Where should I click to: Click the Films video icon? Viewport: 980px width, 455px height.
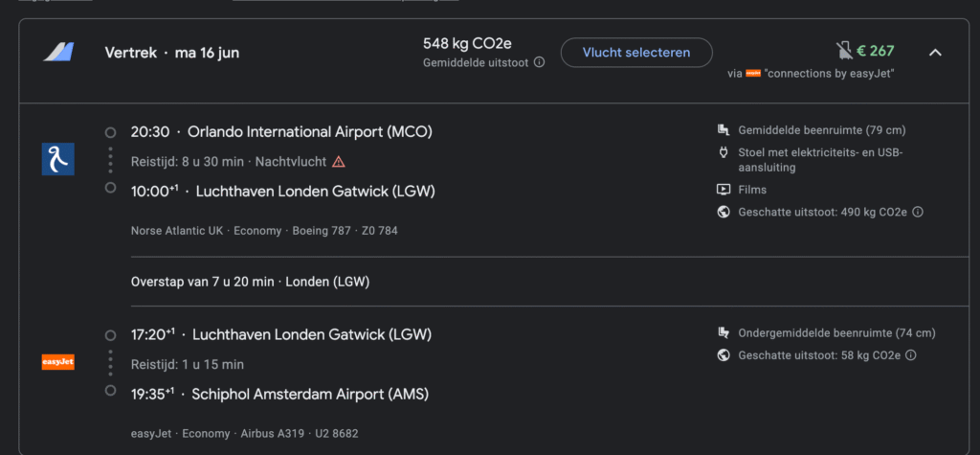pos(724,190)
